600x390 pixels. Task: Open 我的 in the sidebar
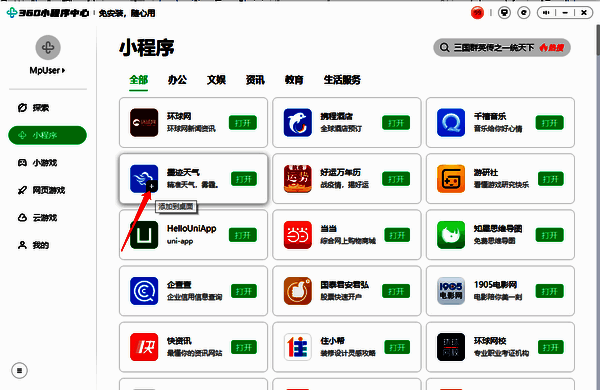(34, 245)
